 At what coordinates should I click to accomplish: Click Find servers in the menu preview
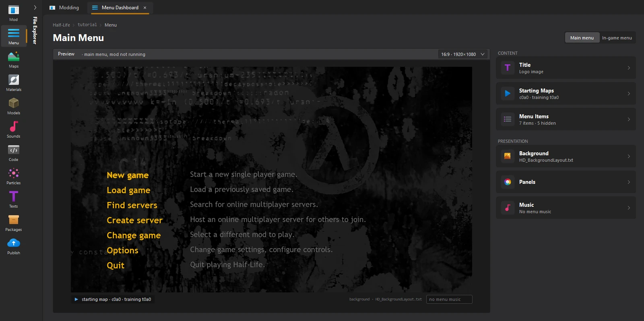coord(132,205)
